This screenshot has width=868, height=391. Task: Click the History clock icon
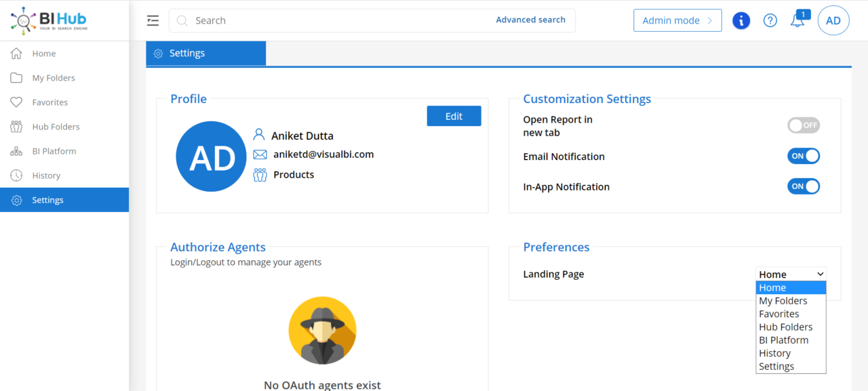pos(16,176)
